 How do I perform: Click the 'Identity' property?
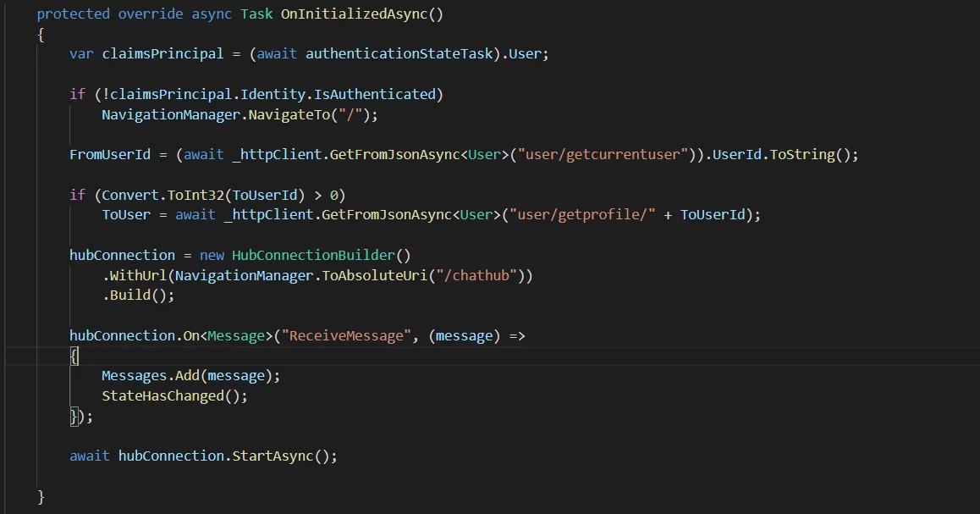pos(273,95)
